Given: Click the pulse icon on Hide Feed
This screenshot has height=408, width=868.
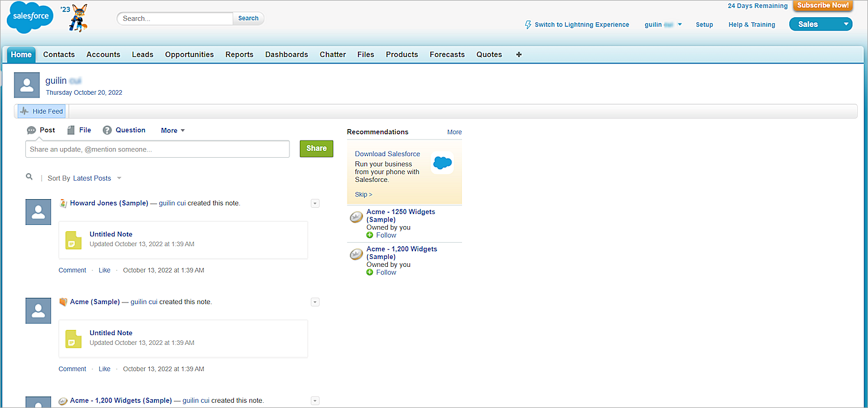Looking at the screenshot, I should tap(24, 111).
